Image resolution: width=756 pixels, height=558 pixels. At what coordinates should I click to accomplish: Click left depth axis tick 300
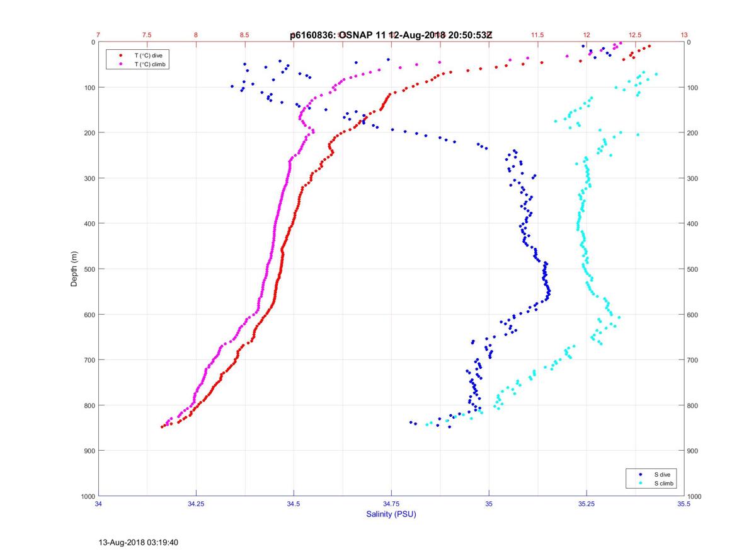coord(89,178)
